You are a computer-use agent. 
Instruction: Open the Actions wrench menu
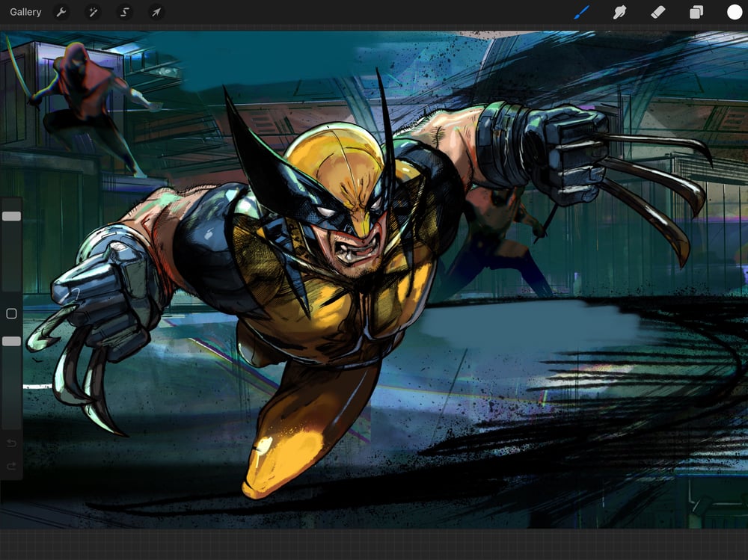point(61,12)
